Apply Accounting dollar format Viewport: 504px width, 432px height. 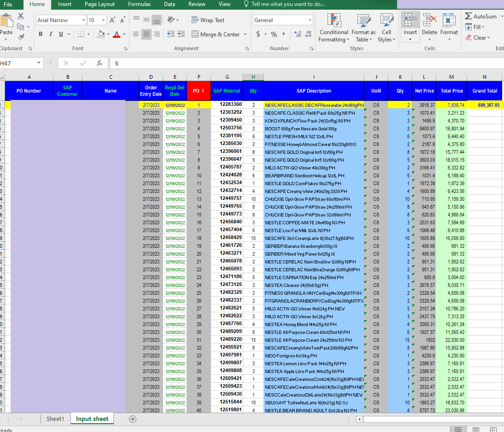click(258, 34)
